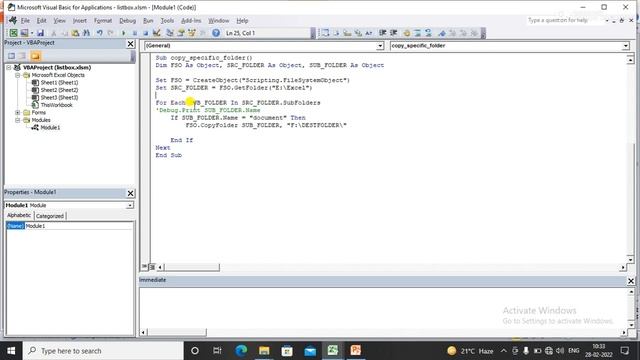Open the Run menu

click(x=148, y=20)
